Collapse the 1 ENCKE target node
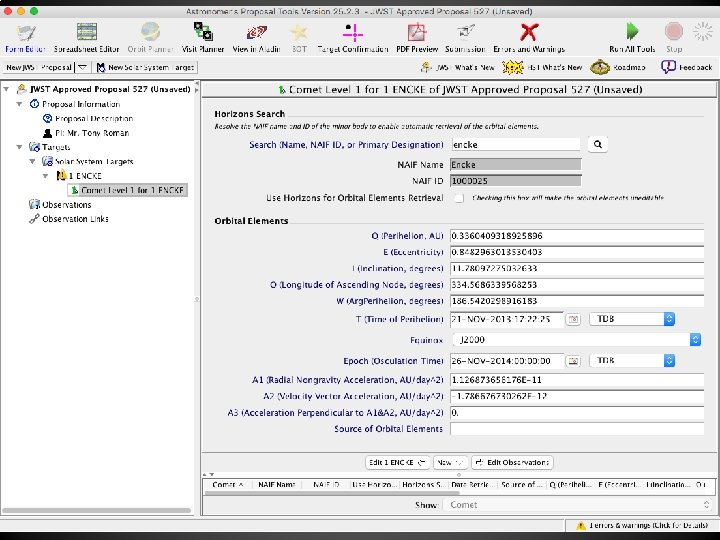720x540 pixels. click(45, 176)
